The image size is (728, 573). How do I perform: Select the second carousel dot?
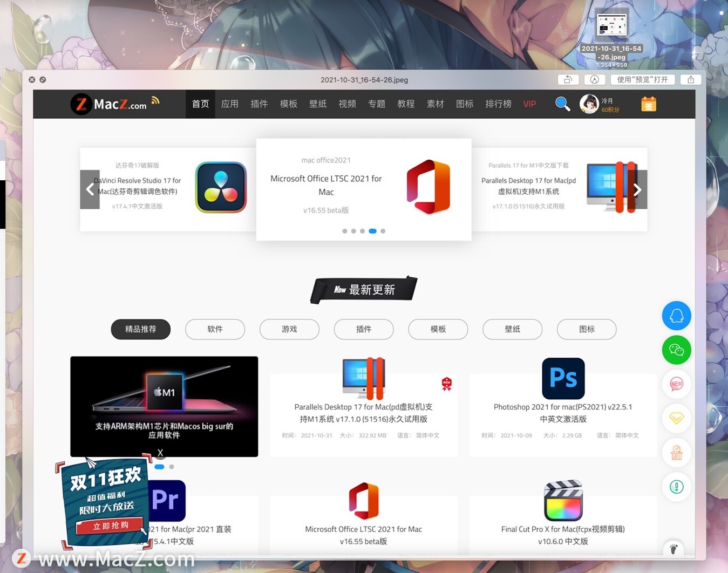pos(353,231)
